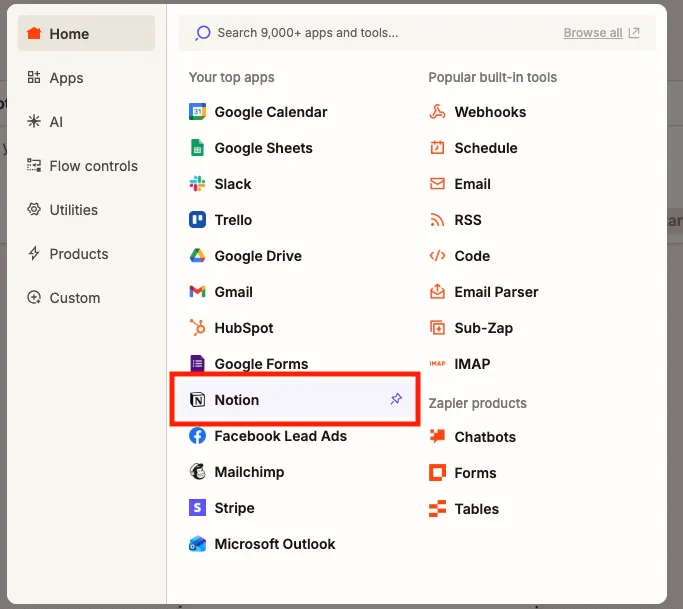The width and height of the screenshot is (683, 609).
Task: Select the Zapier Forms product icon
Action: (x=437, y=472)
